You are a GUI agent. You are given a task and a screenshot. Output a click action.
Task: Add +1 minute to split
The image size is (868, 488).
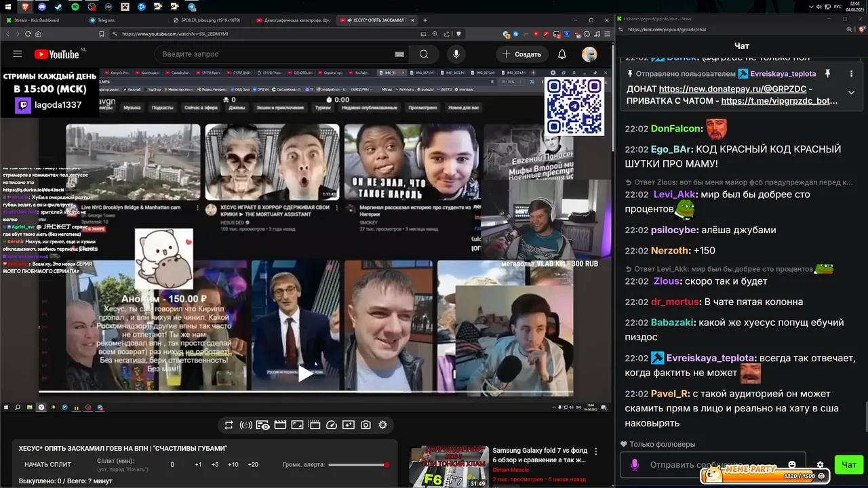198,464
